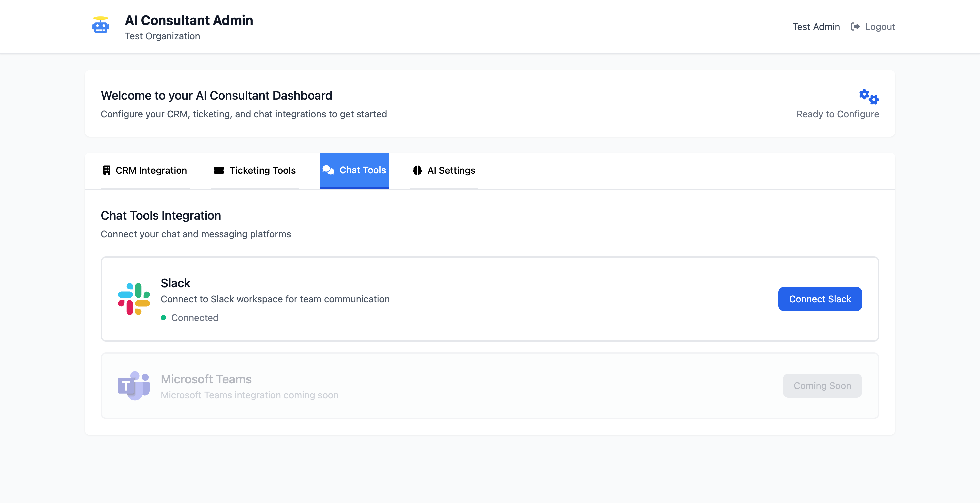
Task: Click the Microsoft Teams card title
Action: point(206,379)
